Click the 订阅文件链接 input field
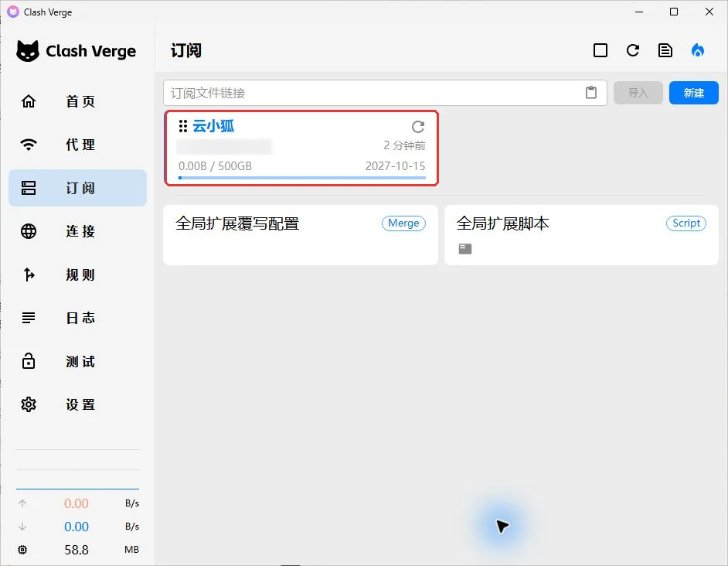728x566 pixels. [385, 93]
